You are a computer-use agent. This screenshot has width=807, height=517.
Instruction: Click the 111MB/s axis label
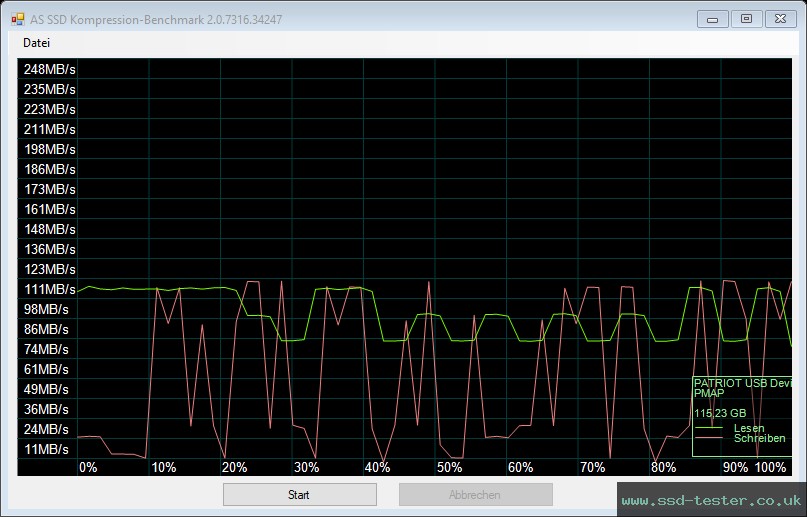click(49, 290)
